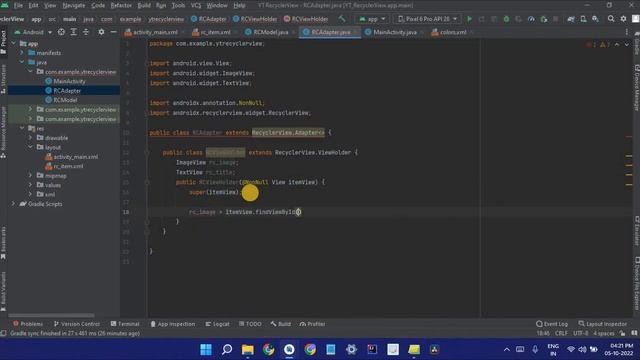
Task: Go to next highlighted error arrow
Action: pos(627,44)
